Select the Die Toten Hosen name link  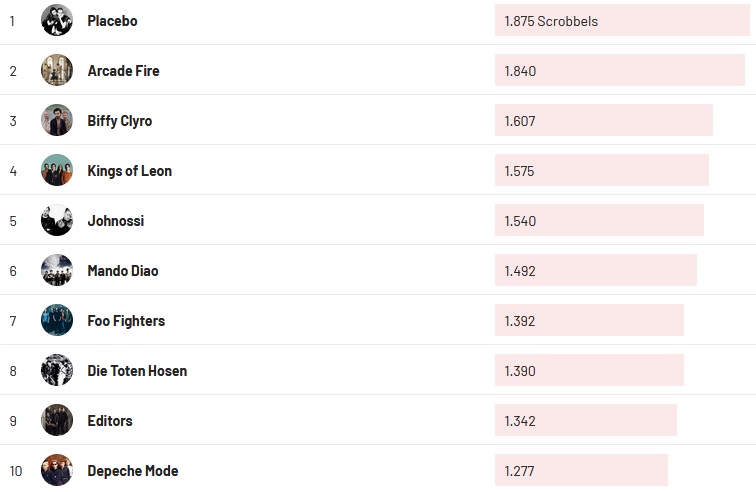tap(137, 371)
